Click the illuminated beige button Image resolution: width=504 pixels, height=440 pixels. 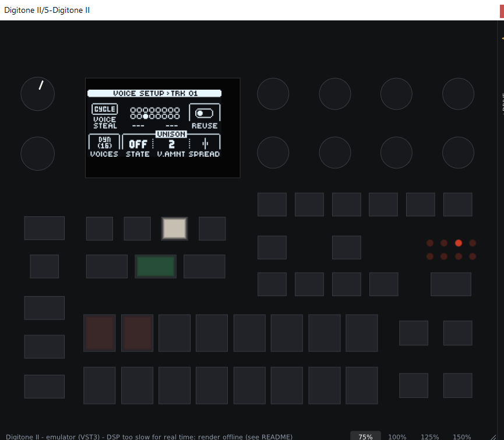175,228
